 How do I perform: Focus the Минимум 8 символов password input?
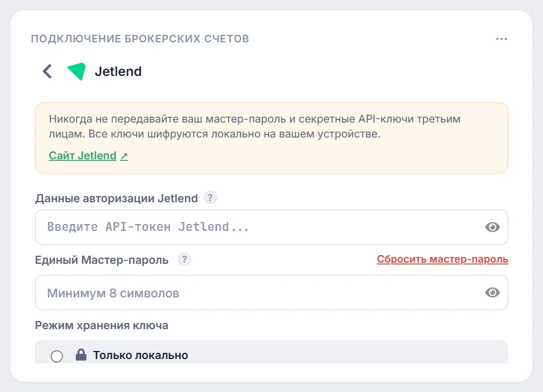271,292
